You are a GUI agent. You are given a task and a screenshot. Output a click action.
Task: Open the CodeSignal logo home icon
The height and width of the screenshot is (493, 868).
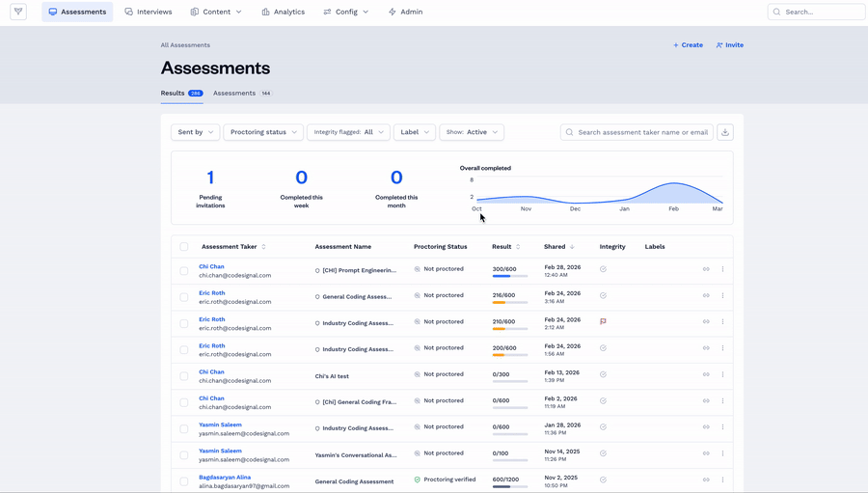click(x=18, y=12)
